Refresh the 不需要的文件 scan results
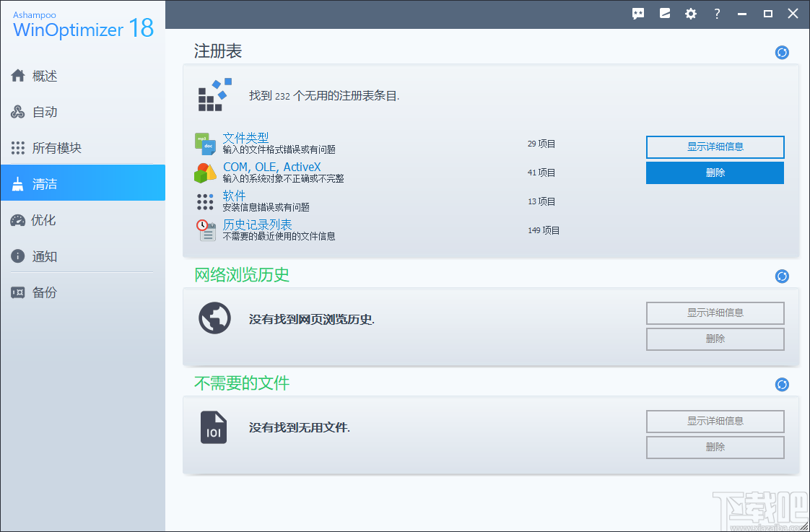Image resolution: width=810 pixels, height=532 pixels. [x=781, y=384]
